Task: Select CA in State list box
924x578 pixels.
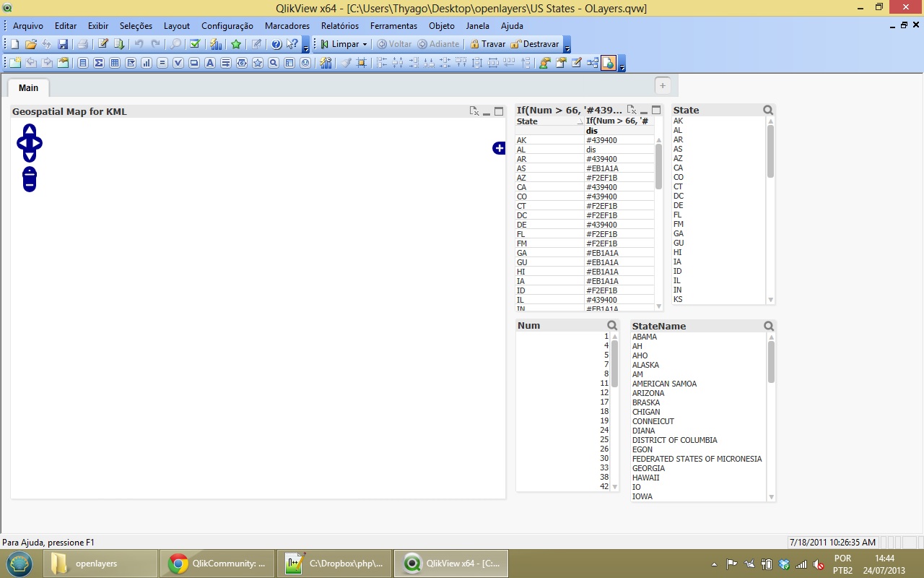Action: pyautogui.click(x=679, y=168)
